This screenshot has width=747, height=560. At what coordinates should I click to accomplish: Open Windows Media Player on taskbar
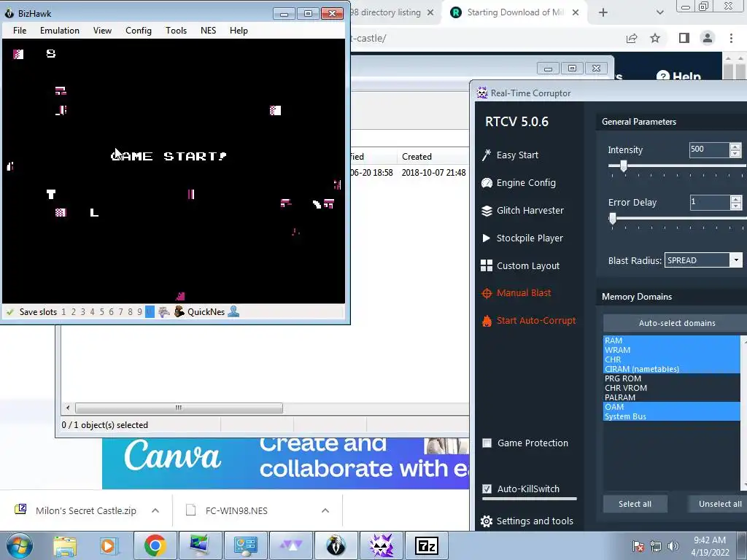pos(108,545)
